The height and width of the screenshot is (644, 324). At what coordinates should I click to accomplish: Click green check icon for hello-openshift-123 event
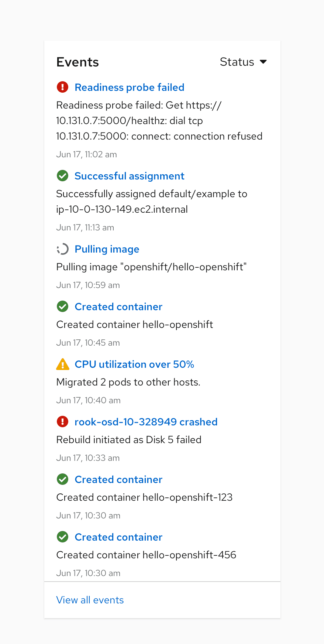tap(62, 479)
